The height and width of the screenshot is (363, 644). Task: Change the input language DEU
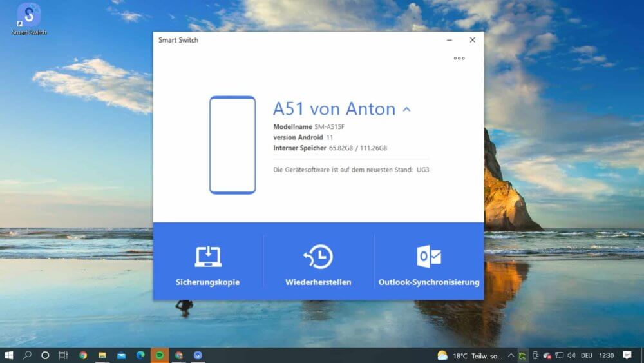click(x=587, y=356)
